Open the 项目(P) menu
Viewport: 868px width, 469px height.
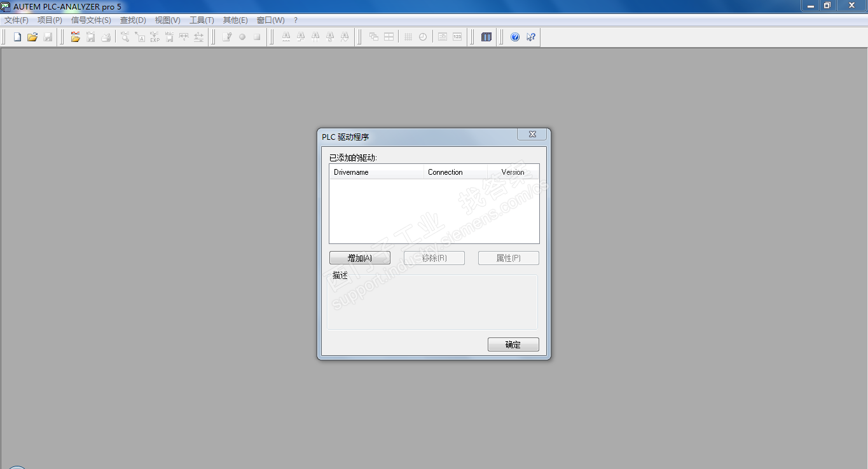50,20
